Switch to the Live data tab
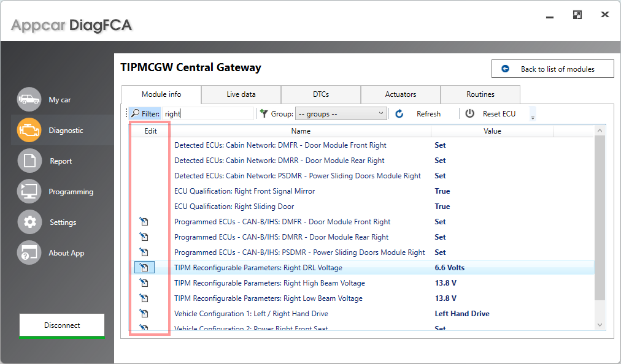621x364 pixels. pyautogui.click(x=241, y=94)
